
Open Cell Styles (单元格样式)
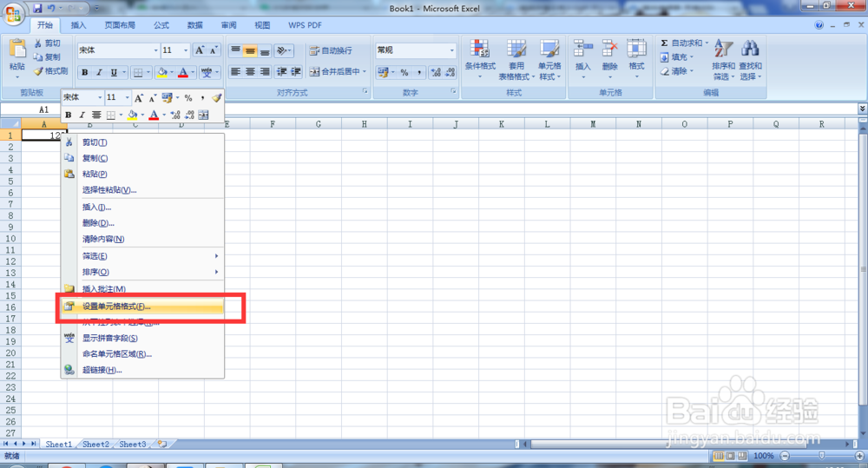coord(549,59)
